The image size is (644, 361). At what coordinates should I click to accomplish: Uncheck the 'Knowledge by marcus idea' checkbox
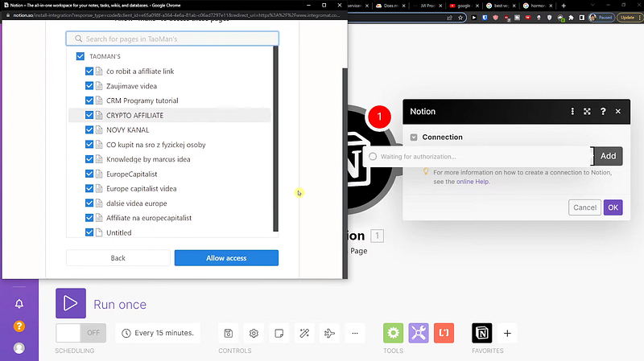tap(89, 158)
